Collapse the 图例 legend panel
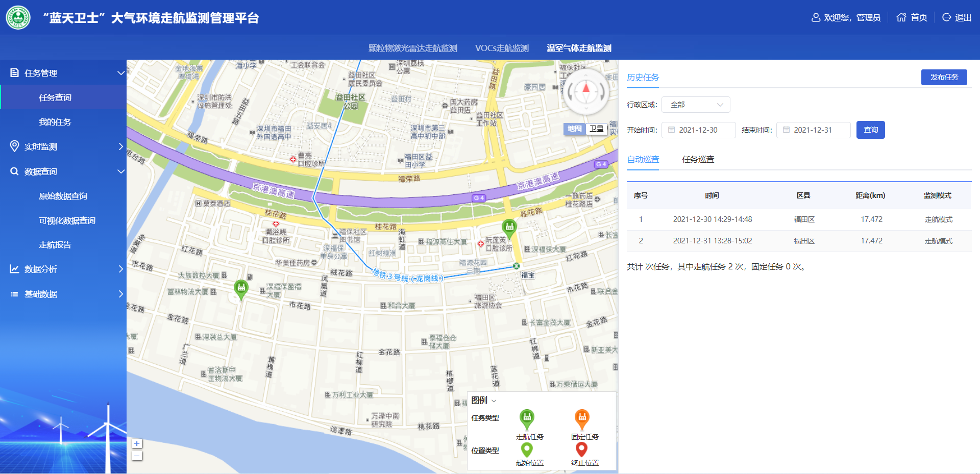980x474 pixels. [494, 401]
